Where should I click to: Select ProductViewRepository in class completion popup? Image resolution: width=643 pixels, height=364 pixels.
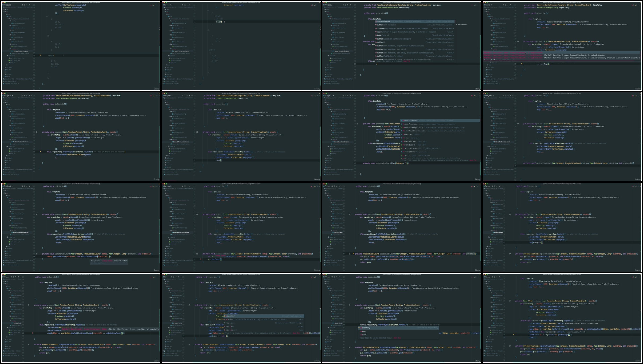tap(440, 128)
